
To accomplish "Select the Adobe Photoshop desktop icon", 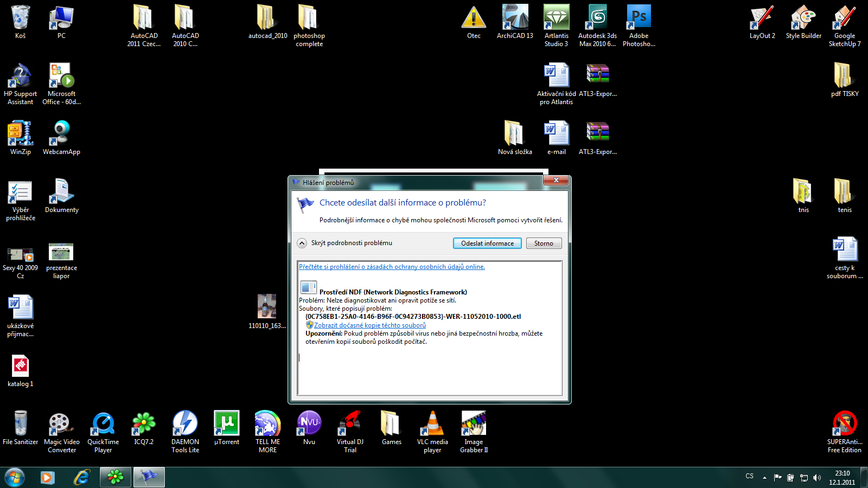I will 639,25.
